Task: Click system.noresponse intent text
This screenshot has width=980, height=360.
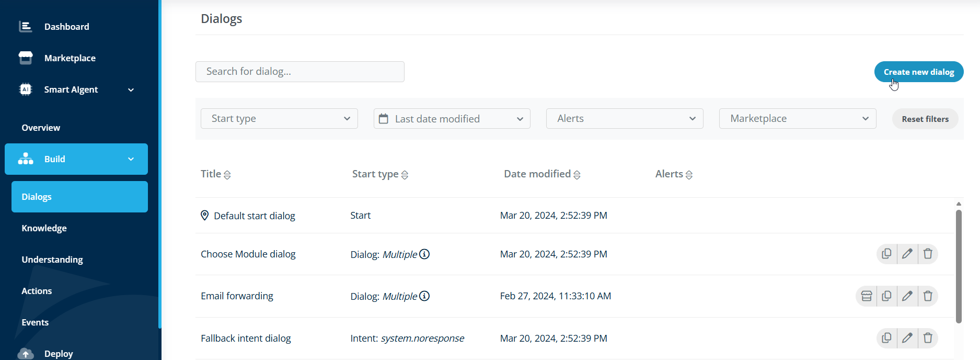Action: tap(422, 339)
